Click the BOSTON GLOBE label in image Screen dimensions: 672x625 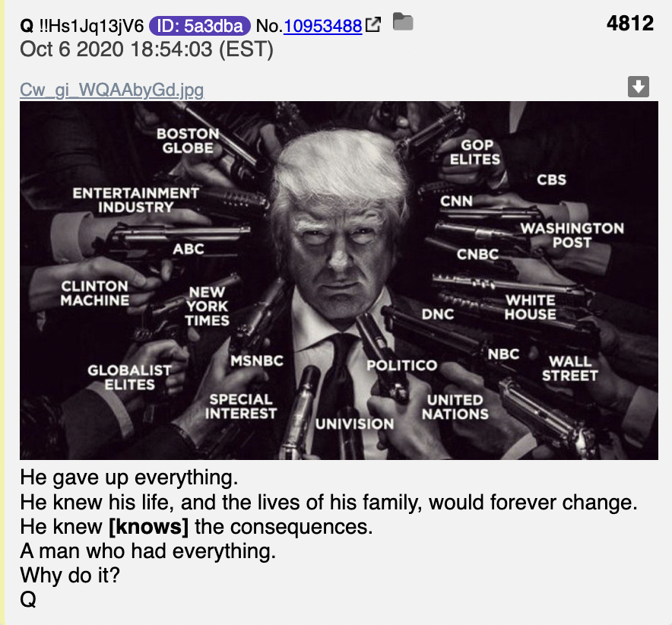pos(188,141)
